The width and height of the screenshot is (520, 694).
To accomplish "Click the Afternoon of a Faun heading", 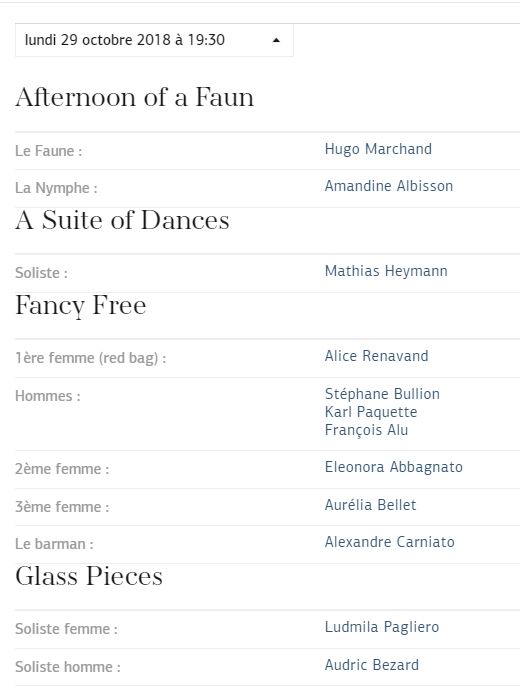I will 135,97.
